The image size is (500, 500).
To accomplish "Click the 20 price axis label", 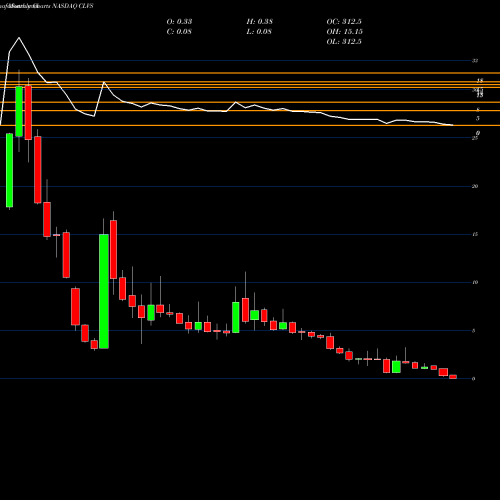I will click(x=475, y=186).
